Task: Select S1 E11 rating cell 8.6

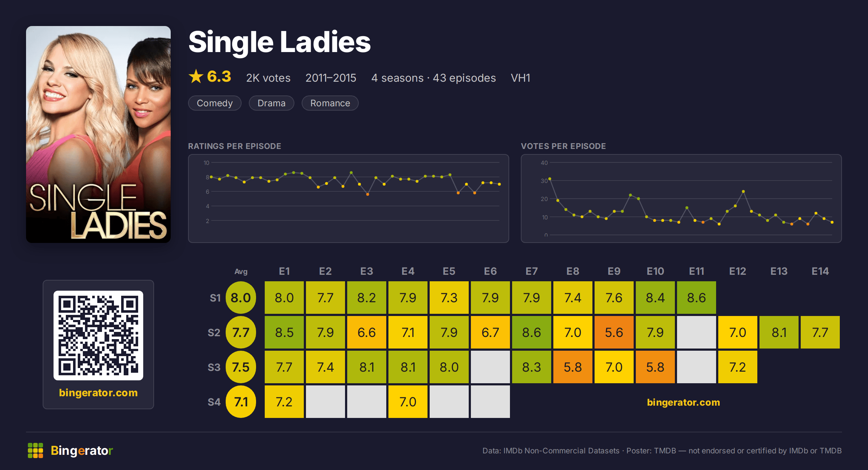Action: click(x=697, y=298)
